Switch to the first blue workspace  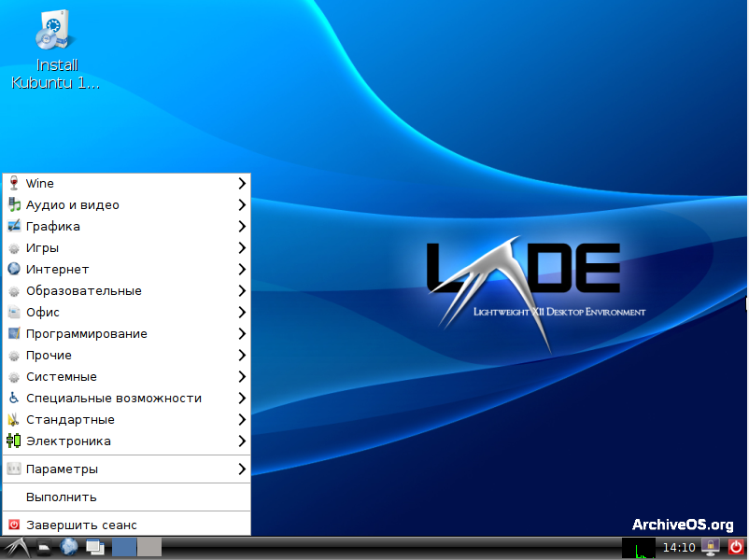click(x=124, y=548)
